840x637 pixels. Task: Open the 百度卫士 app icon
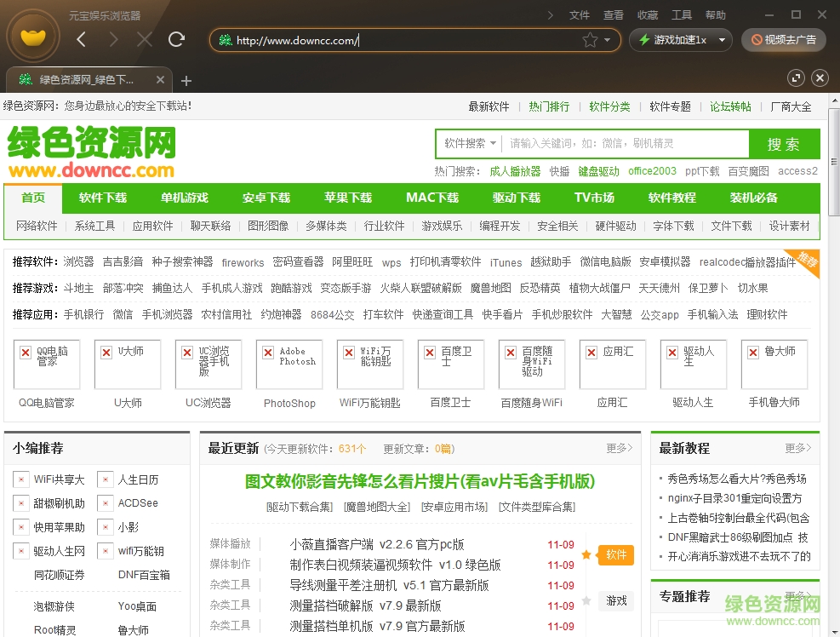pyautogui.click(x=450, y=364)
